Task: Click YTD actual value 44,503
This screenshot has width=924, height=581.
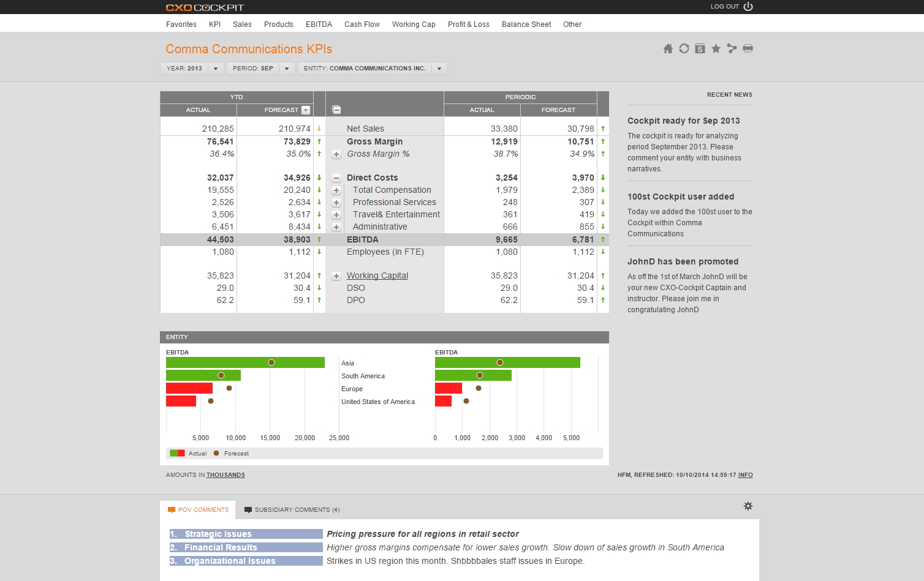Action: pyautogui.click(x=221, y=239)
